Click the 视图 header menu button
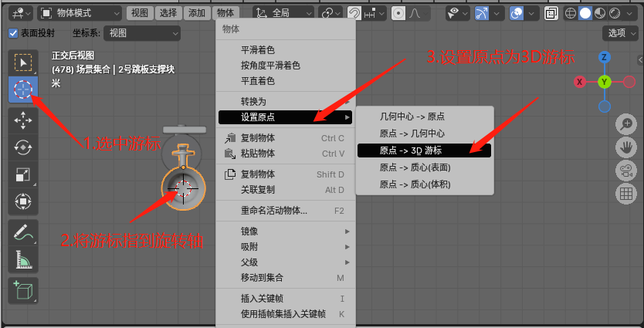This screenshot has width=644, height=328. click(x=140, y=14)
